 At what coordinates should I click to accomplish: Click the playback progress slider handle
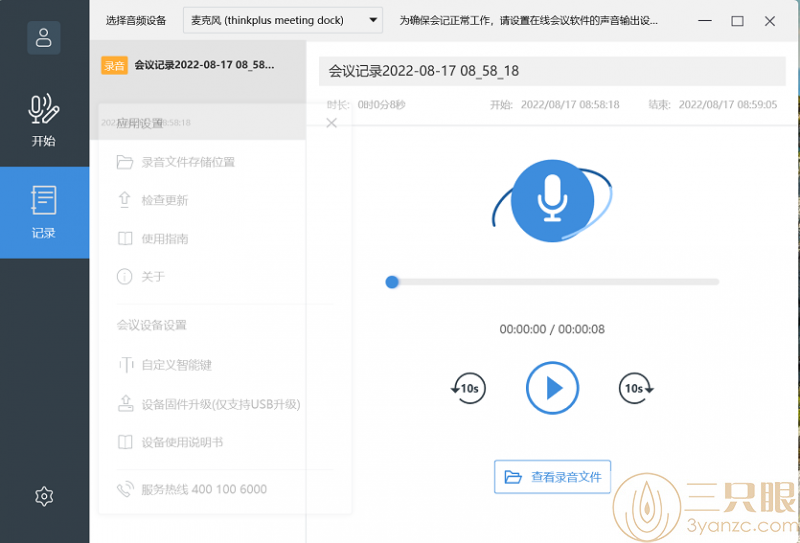[x=392, y=282]
